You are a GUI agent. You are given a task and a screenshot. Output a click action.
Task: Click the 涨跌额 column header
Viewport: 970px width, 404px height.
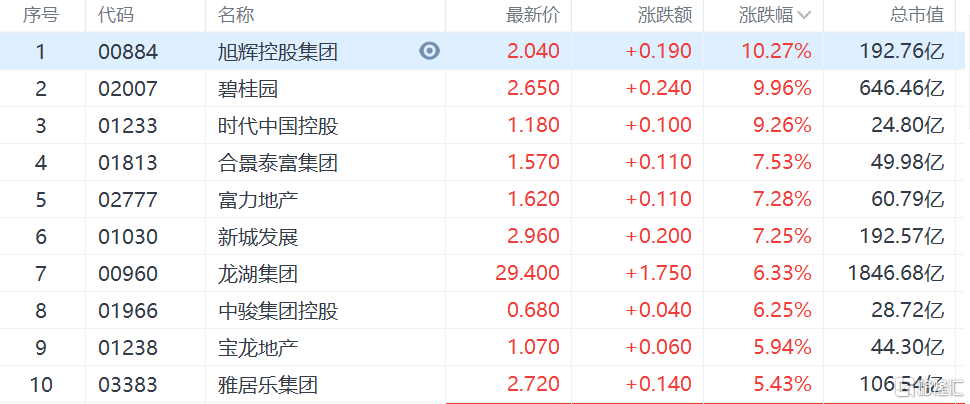pos(665,15)
